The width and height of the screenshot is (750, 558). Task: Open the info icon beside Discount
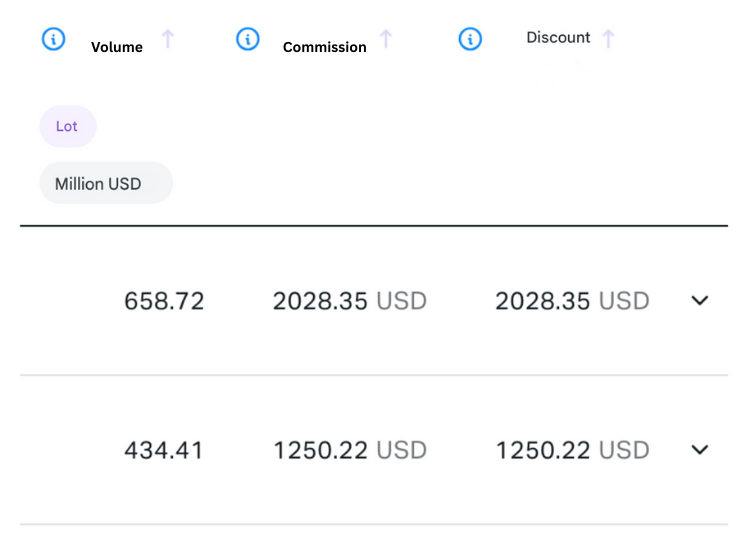click(x=470, y=39)
